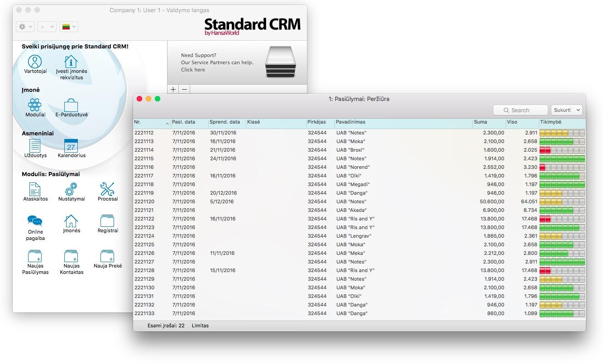
Task: Click the plus button below support banner
Action: 173,89
